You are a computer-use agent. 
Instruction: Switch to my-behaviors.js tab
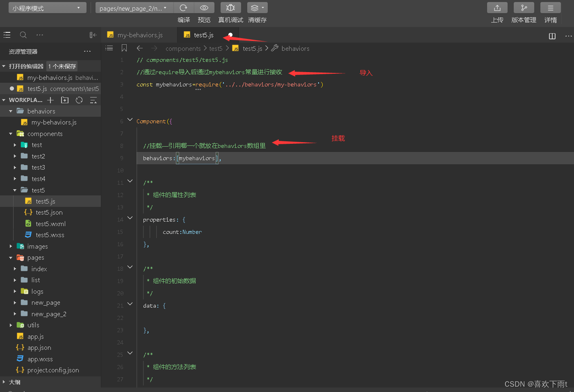tap(139, 35)
